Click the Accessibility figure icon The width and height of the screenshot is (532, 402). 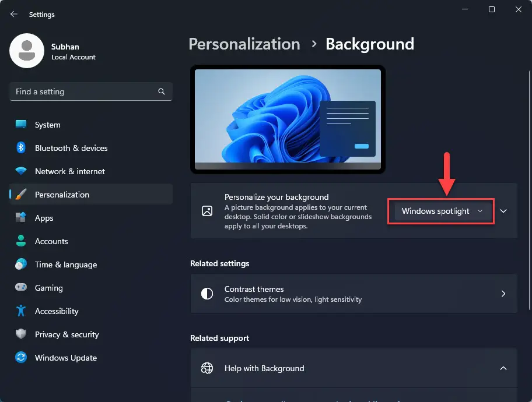(x=21, y=311)
